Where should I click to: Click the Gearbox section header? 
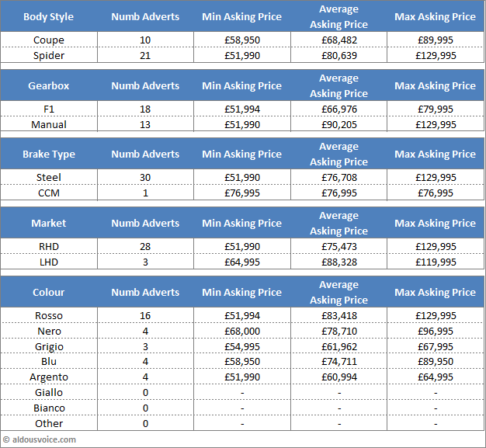click(49, 85)
